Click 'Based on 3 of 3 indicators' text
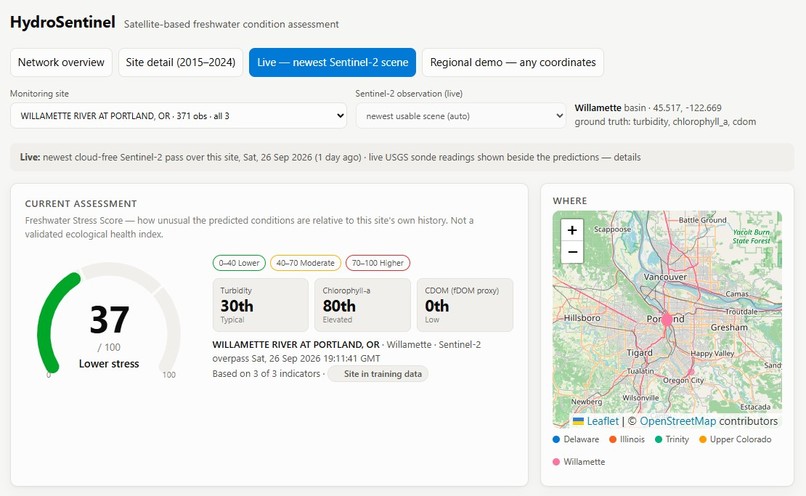806x496 pixels. (266, 374)
